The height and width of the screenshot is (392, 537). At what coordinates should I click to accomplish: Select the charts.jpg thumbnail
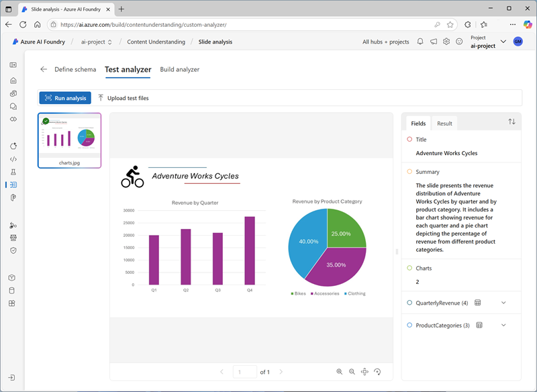point(70,140)
